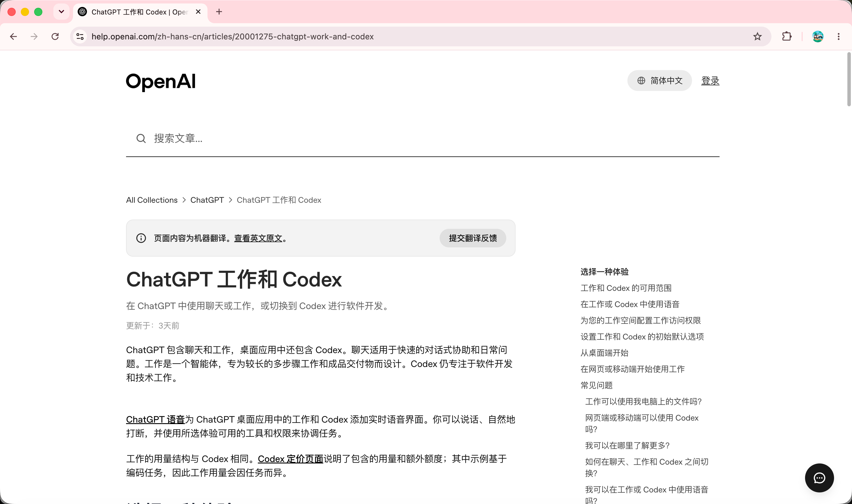Jump to 工作和 Codex 的可用范围
852x504 pixels.
click(626, 288)
